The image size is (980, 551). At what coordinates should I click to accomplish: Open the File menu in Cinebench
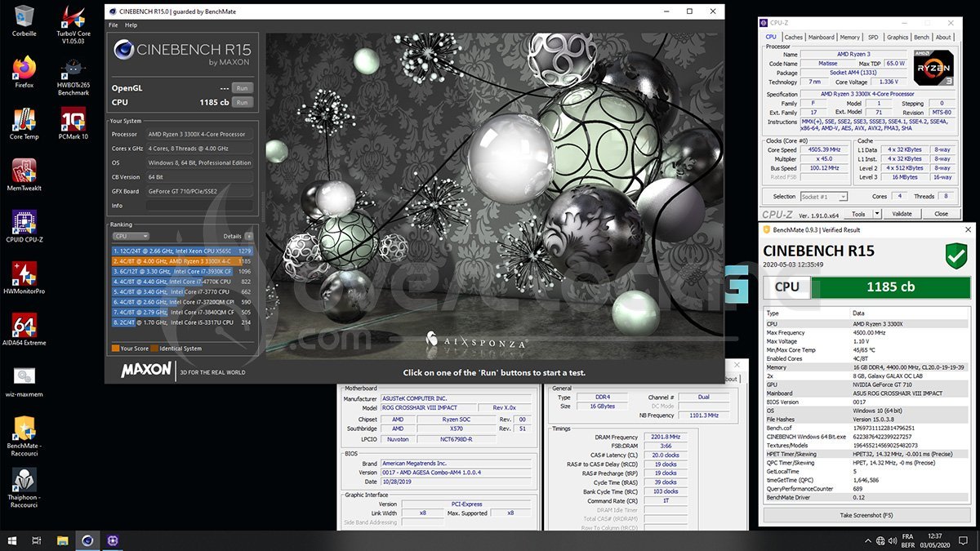114,25
